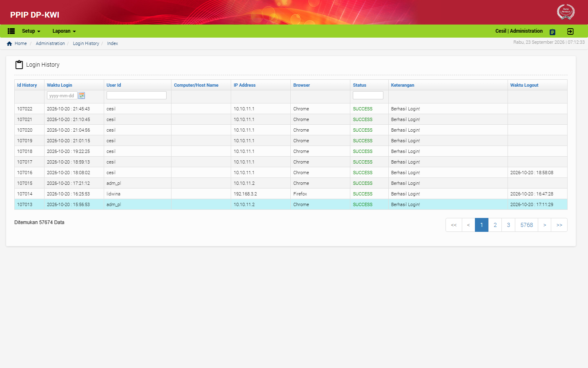Image resolution: width=588 pixels, height=368 pixels.
Task: Select page 3 in pagination
Action: (x=508, y=225)
